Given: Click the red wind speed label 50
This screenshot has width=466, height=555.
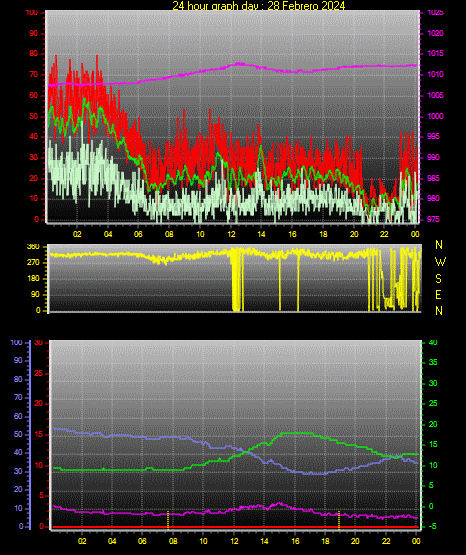Looking at the screenshot, I should [34, 116].
